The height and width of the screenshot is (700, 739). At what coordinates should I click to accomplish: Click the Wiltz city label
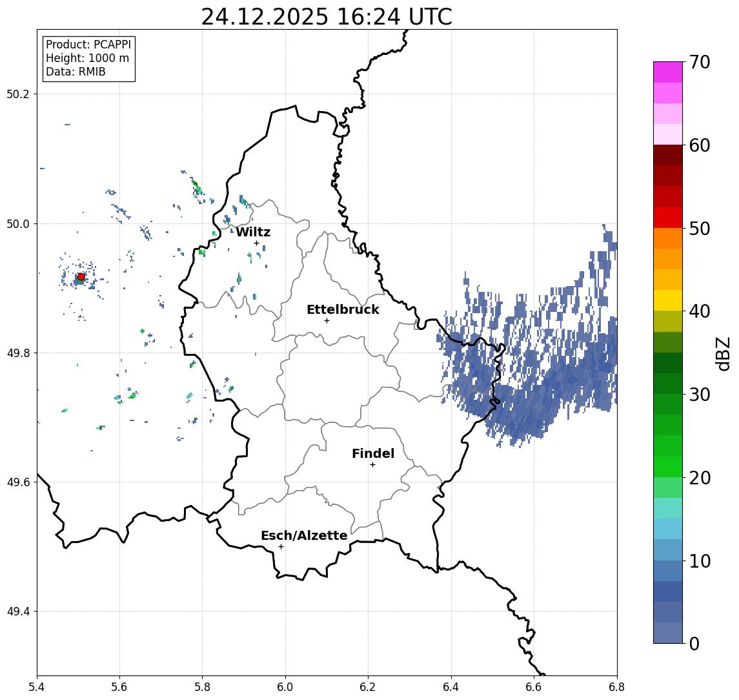(x=253, y=232)
